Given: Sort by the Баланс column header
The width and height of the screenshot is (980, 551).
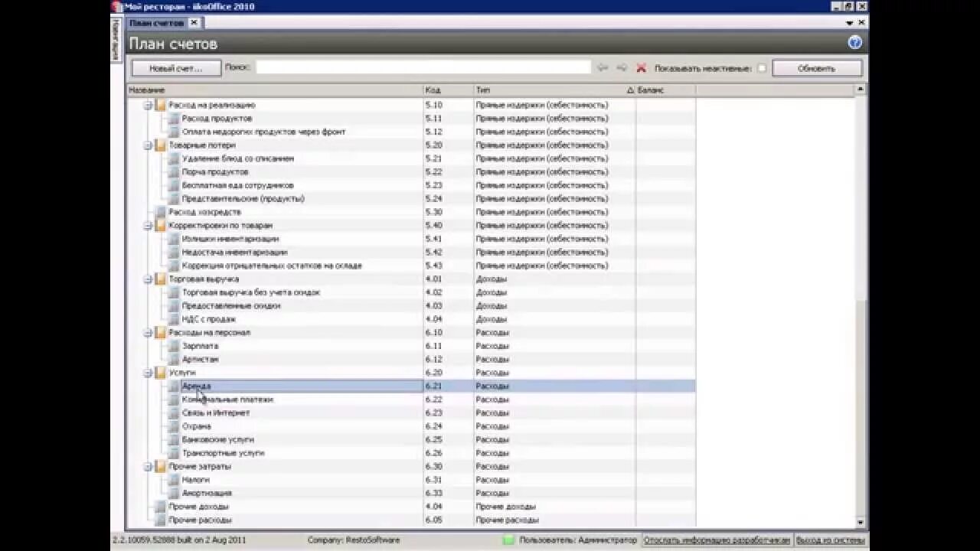Looking at the screenshot, I should coord(665,90).
